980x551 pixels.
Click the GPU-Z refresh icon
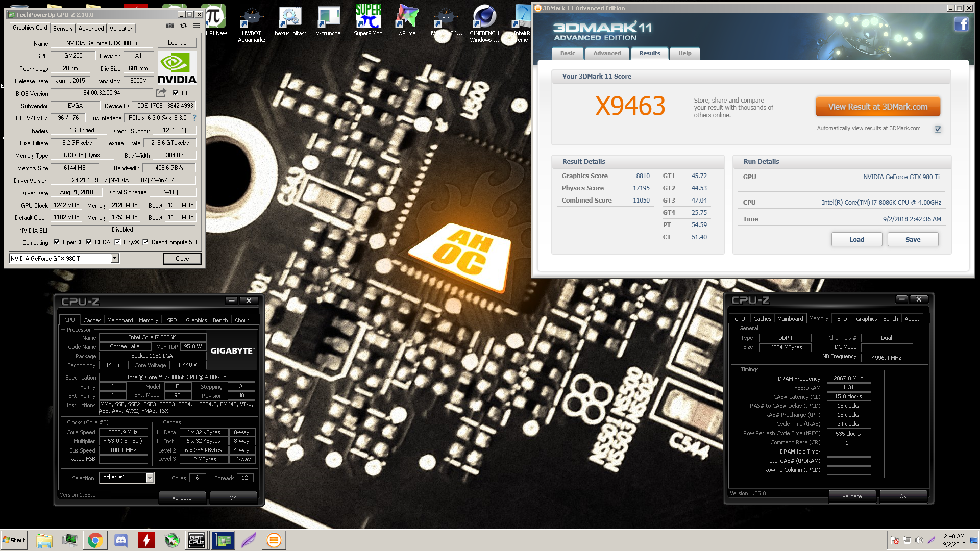tap(183, 26)
